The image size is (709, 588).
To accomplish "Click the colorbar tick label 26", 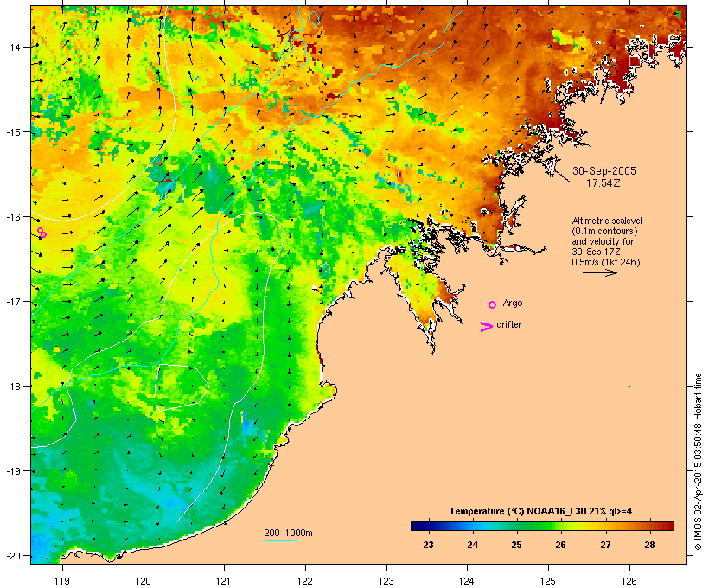I will tap(560, 545).
